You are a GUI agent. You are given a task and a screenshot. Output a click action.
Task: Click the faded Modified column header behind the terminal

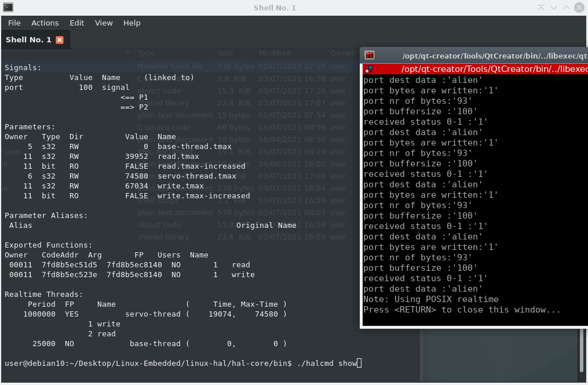click(x=275, y=53)
